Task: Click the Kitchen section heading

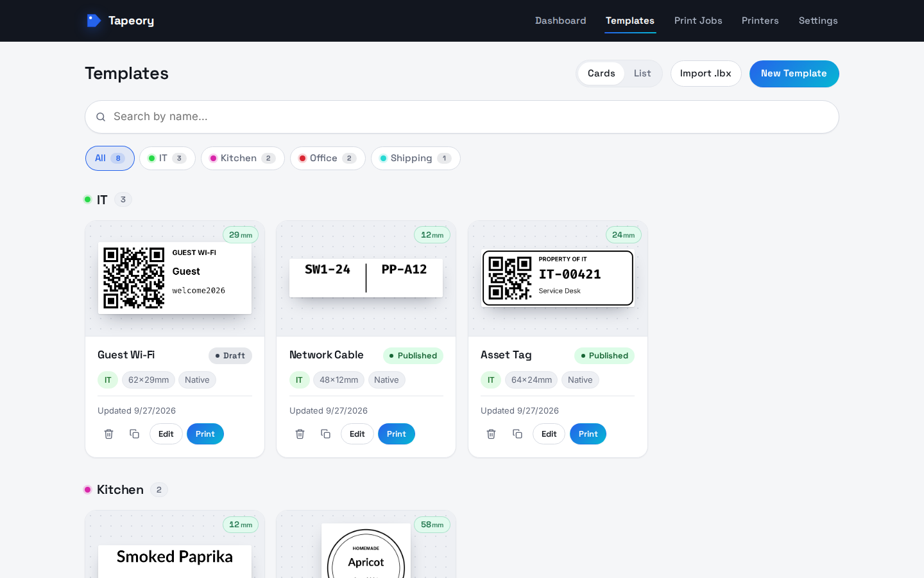Action: pyautogui.click(x=120, y=490)
